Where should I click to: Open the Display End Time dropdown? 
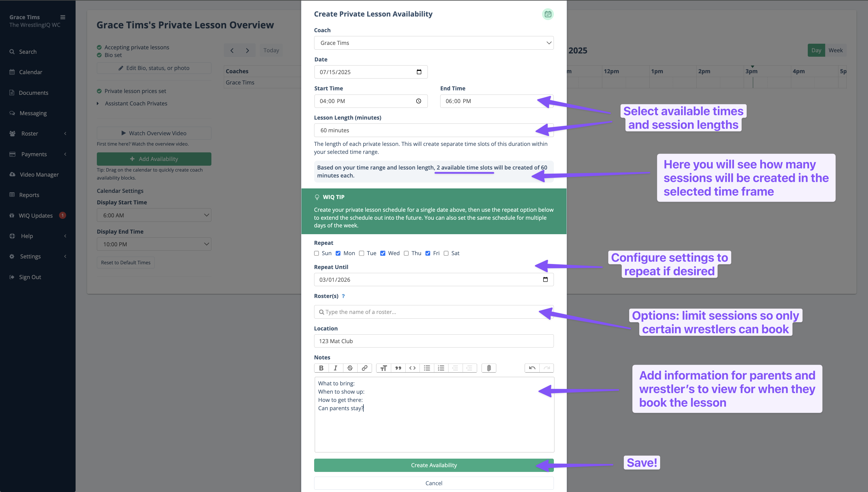(x=154, y=244)
